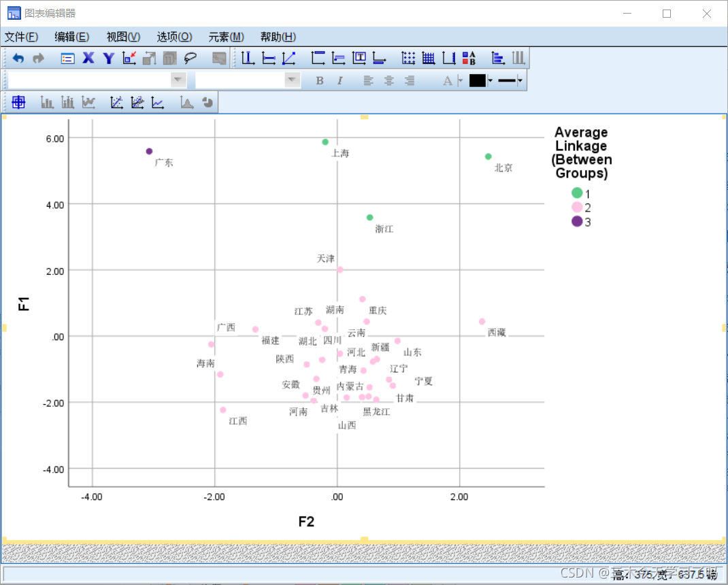The height and width of the screenshot is (585, 728).
Task: Select the -4.00 X-axis tick label
Action: pos(91,497)
